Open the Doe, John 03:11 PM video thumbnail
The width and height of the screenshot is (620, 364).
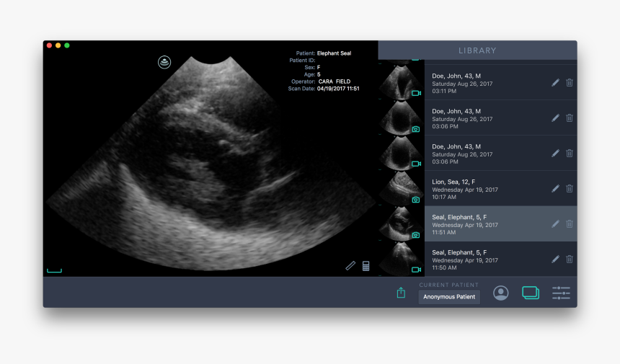click(x=401, y=82)
